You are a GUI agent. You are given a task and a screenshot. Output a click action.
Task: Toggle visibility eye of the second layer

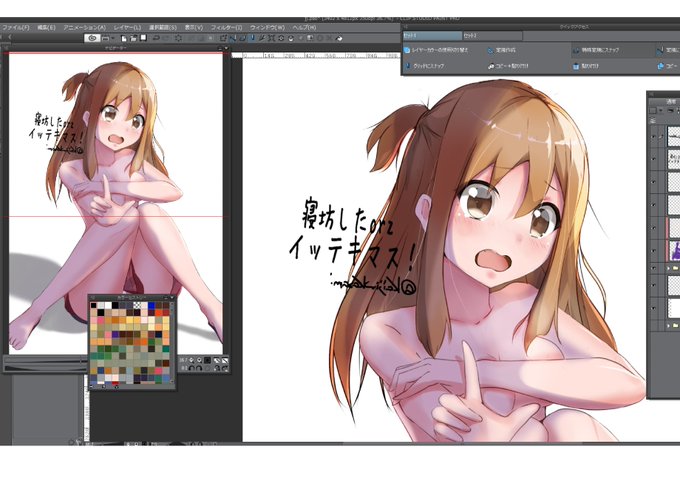(x=654, y=159)
